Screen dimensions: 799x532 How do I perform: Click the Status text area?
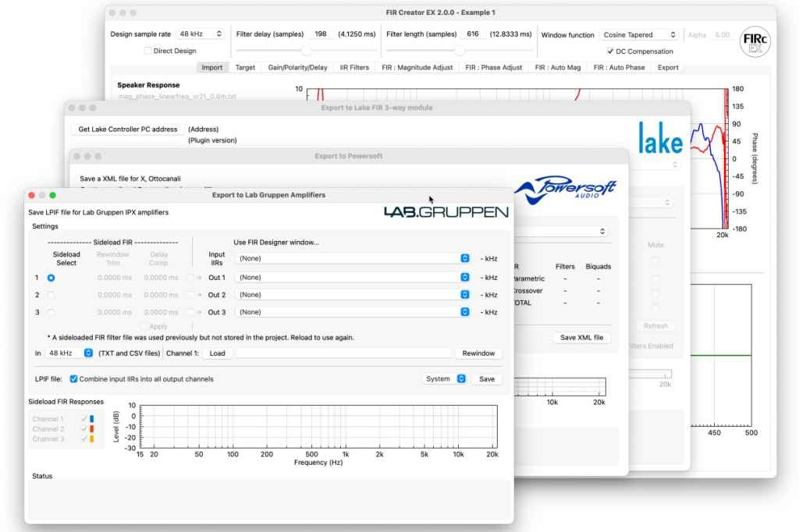pos(268,500)
